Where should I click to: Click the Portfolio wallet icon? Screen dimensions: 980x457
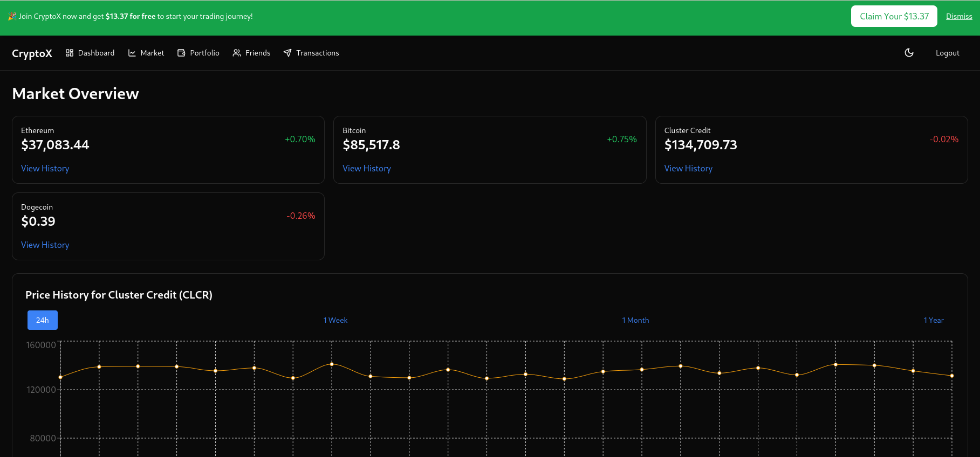click(x=181, y=53)
